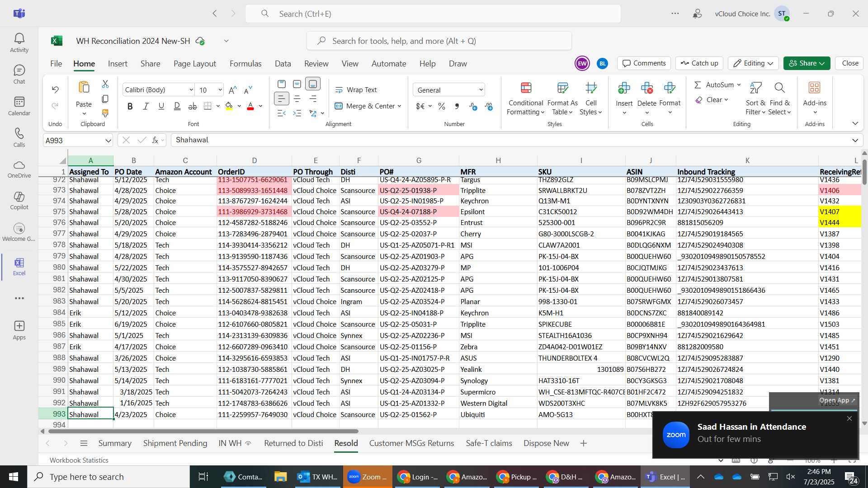Toggle Italic formatting
868x488 pixels.
[146, 106]
